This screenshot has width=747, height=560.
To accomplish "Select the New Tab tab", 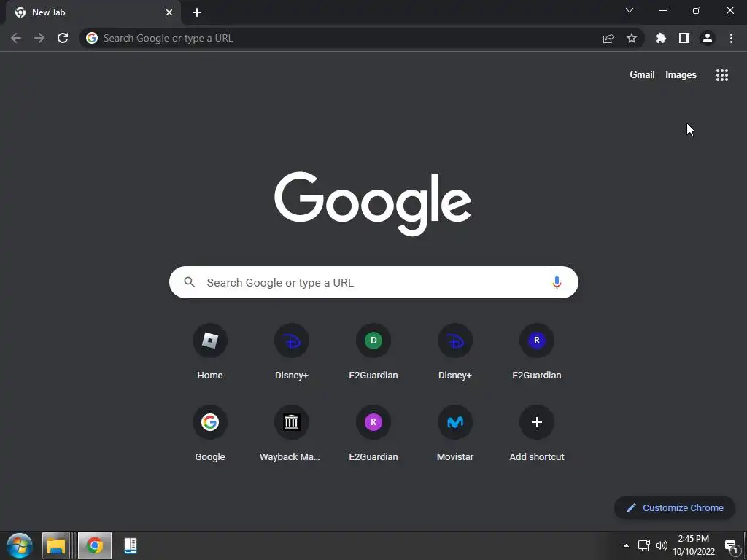I will (x=93, y=12).
